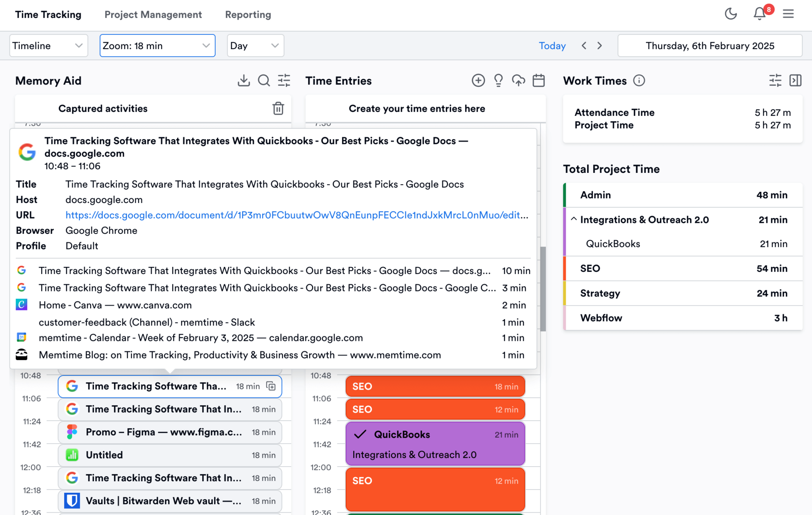The width and height of the screenshot is (812, 515).
Task: Toggle dark mode moon icon
Action: coord(730,14)
